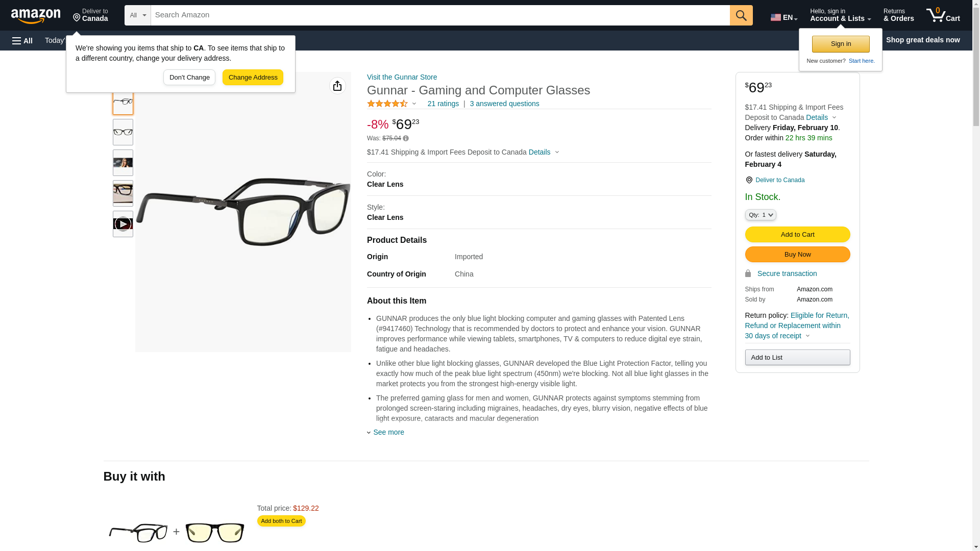
Task: Expand the EN language selector
Action: click(783, 17)
